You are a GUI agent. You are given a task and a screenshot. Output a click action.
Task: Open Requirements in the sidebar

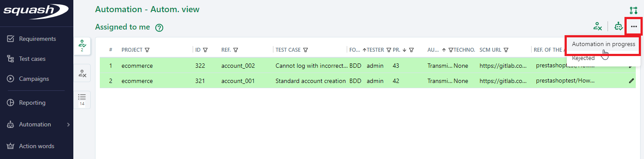(37, 39)
